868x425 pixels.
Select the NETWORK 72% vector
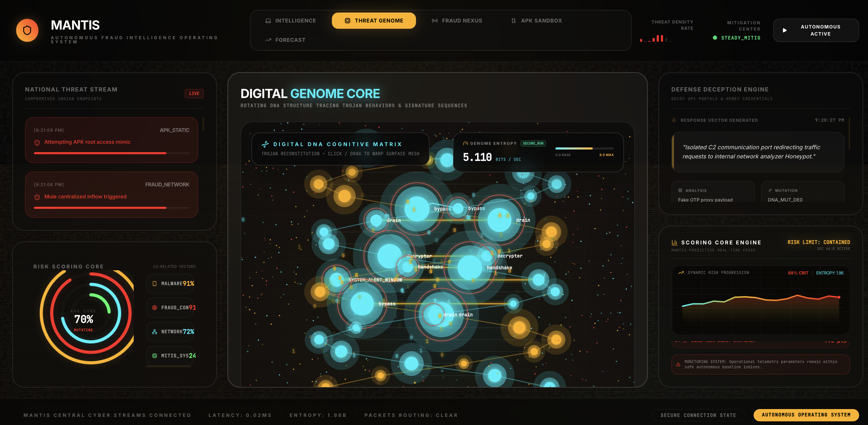click(170, 332)
